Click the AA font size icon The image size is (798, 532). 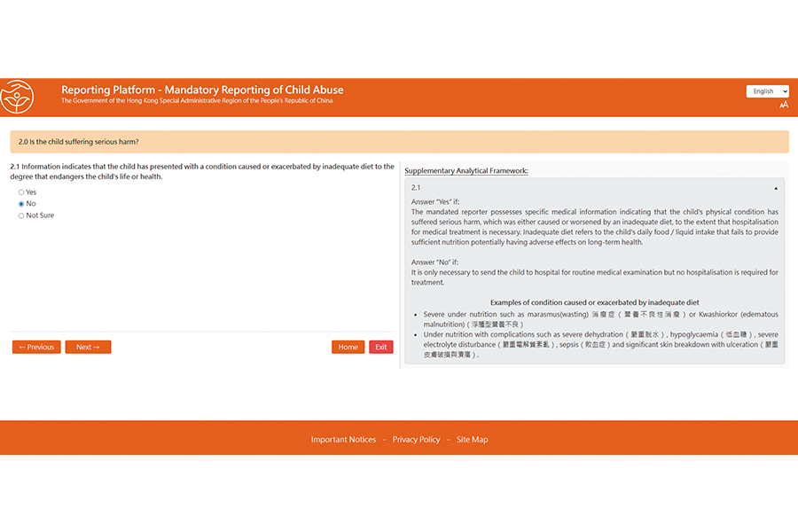pyautogui.click(x=784, y=105)
